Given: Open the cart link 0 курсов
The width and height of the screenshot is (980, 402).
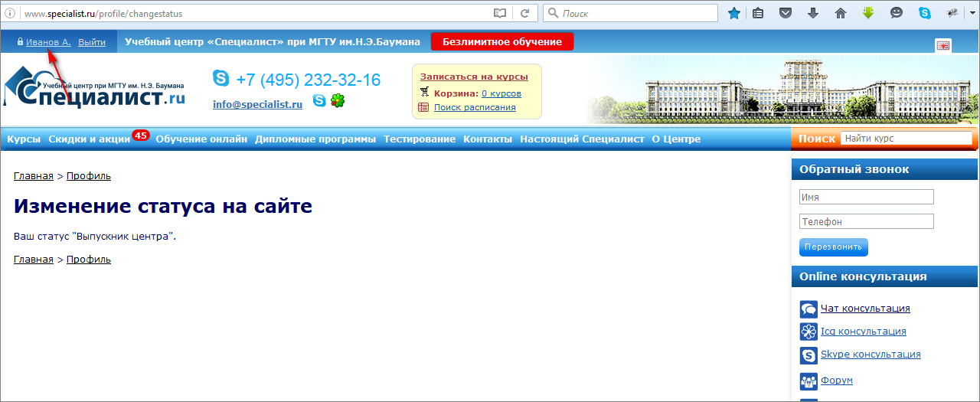Looking at the screenshot, I should coord(501,93).
